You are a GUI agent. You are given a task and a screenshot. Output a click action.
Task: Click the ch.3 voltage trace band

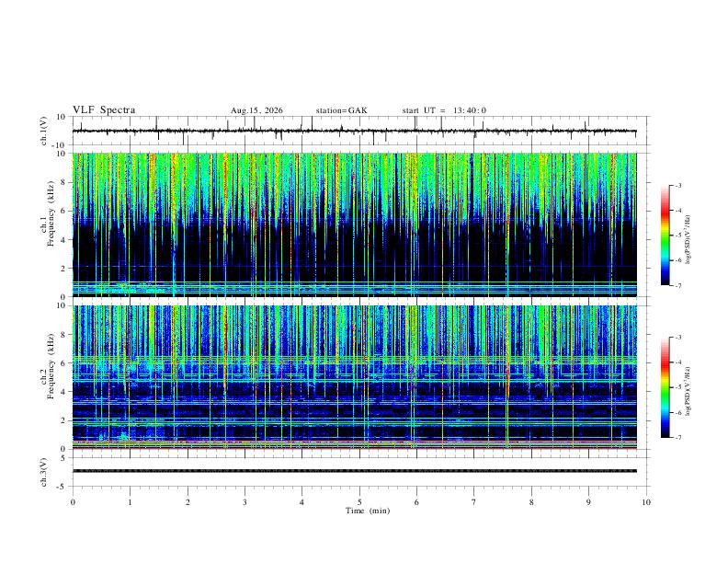(354, 471)
